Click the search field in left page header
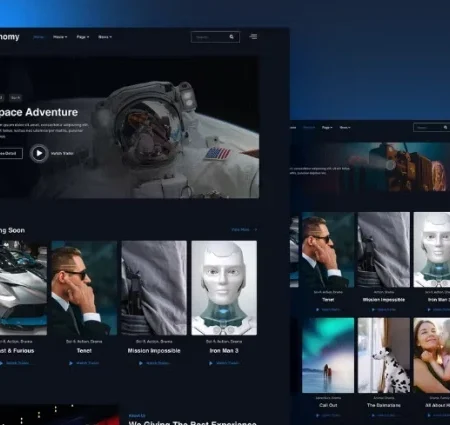Image resolution: width=450 pixels, height=425 pixels. (215, 37)
